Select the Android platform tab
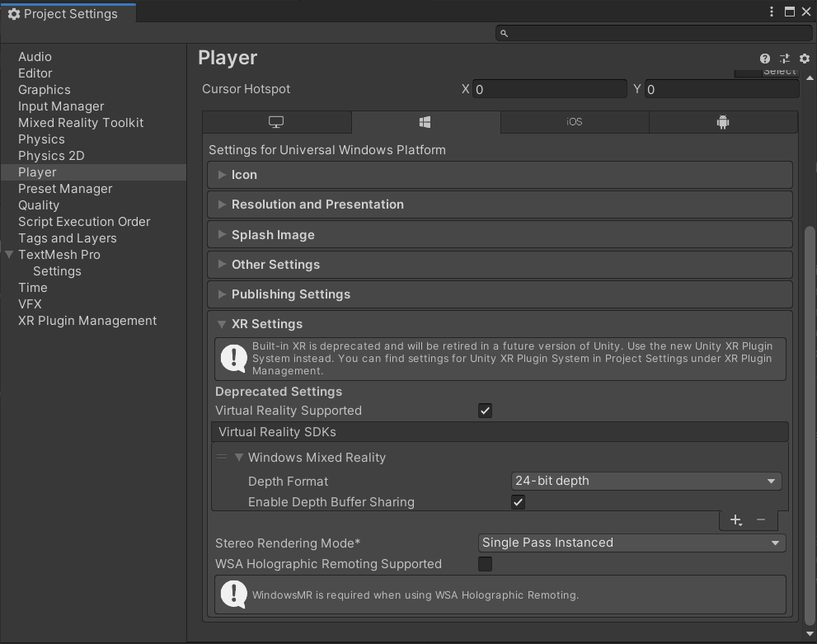 pos(723,122)
